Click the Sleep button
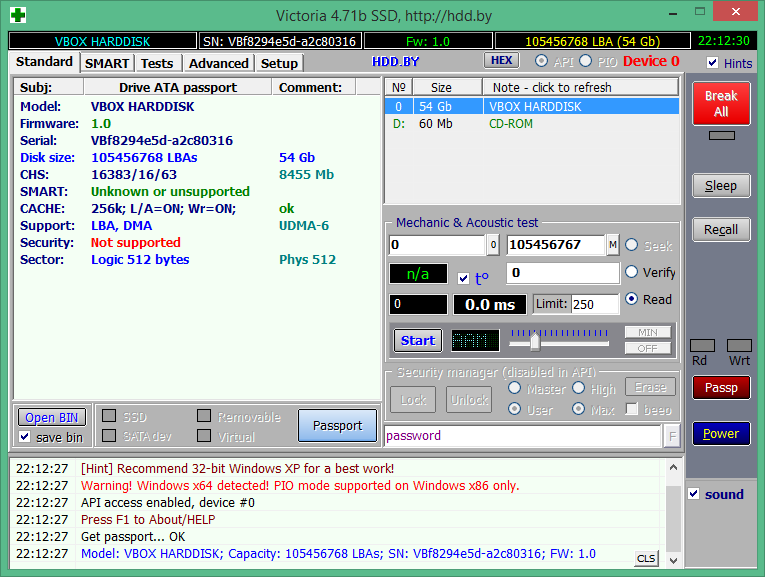Image resolution: width=765 pixels, height=577 pixels. point(721,186)
